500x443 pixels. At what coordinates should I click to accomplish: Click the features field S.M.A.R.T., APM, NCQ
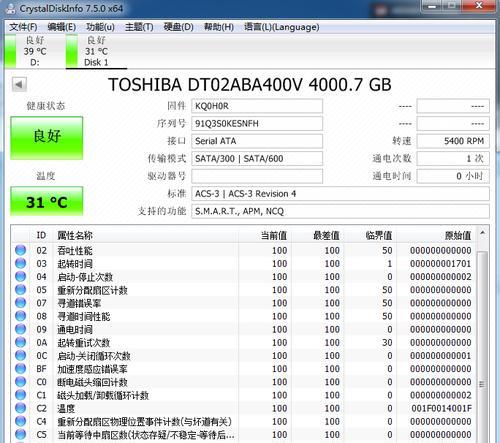pyautogui.click(x=340, y=211)
